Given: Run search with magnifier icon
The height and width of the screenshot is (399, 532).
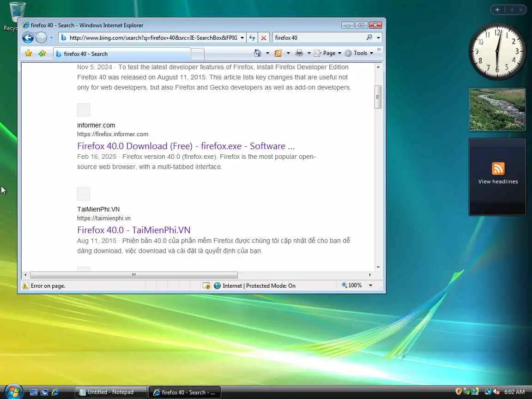Looking at the screenshot, I should click(369, 37).
